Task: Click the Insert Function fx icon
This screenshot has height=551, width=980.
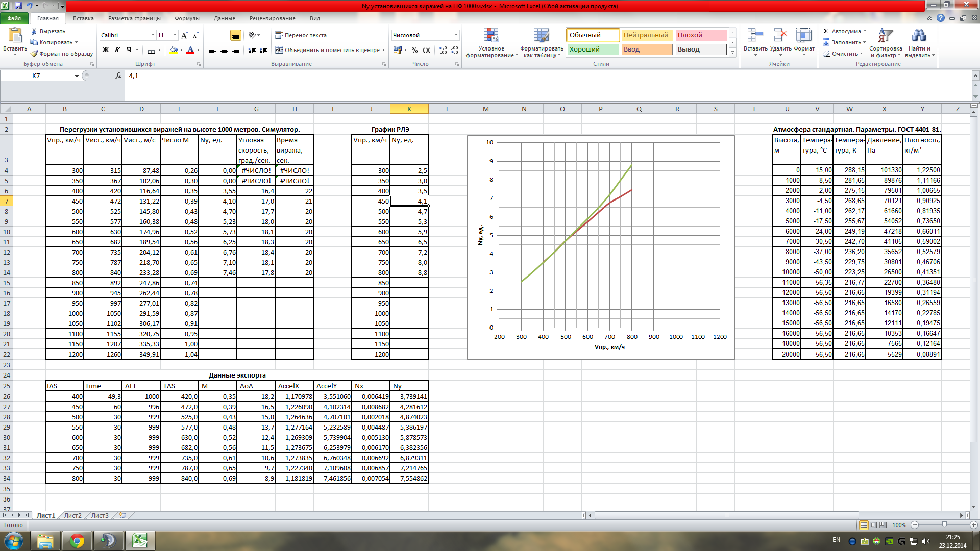Action: point(118,76)
